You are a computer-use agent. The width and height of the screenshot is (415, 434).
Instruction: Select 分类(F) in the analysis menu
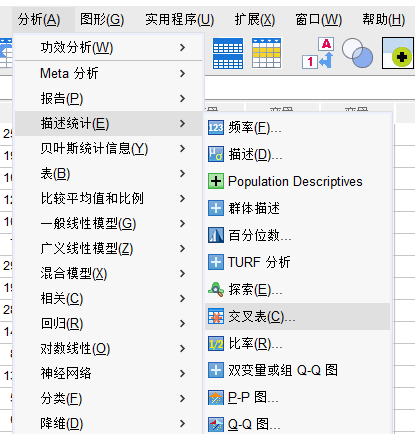click(109, 399)
